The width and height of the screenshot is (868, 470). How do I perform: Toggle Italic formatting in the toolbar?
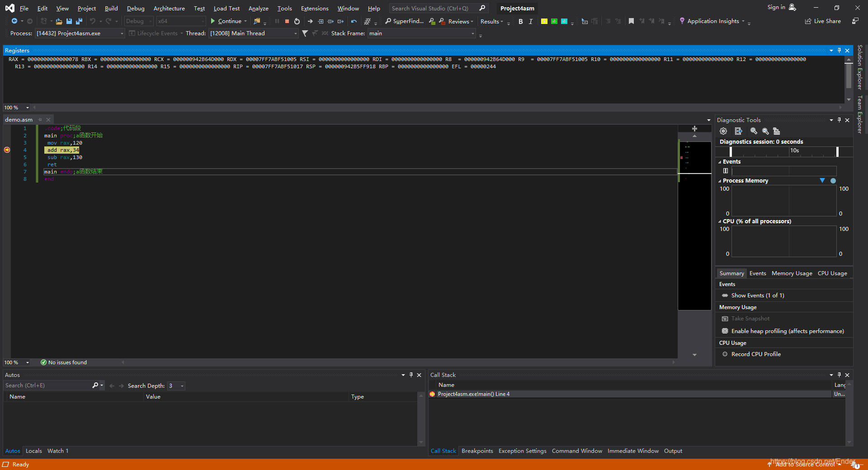click(x=531, y=21)
